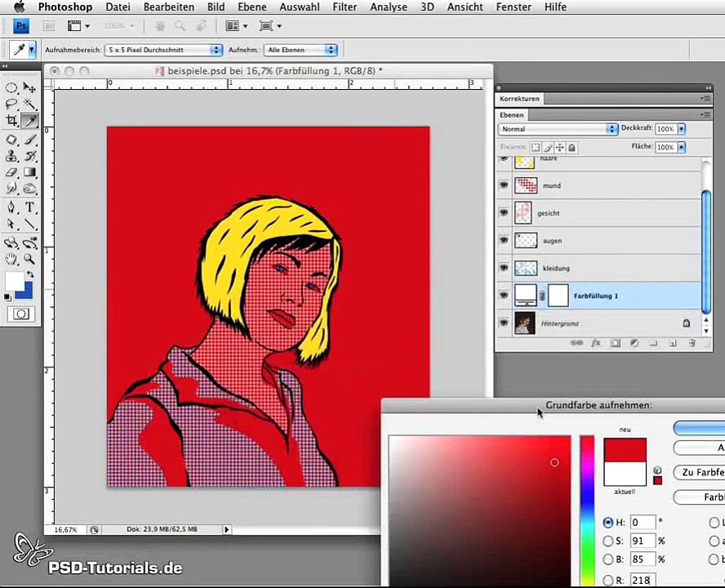Select the Zoom tool in toolbox
The image size is (725, 588).
pos(29,259)
